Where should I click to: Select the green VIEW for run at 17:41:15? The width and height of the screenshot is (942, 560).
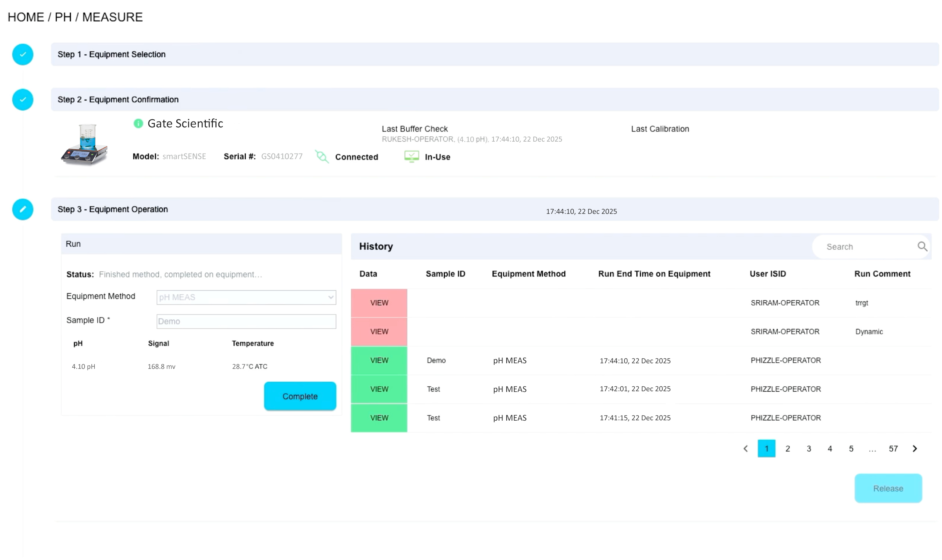point(379,418)
